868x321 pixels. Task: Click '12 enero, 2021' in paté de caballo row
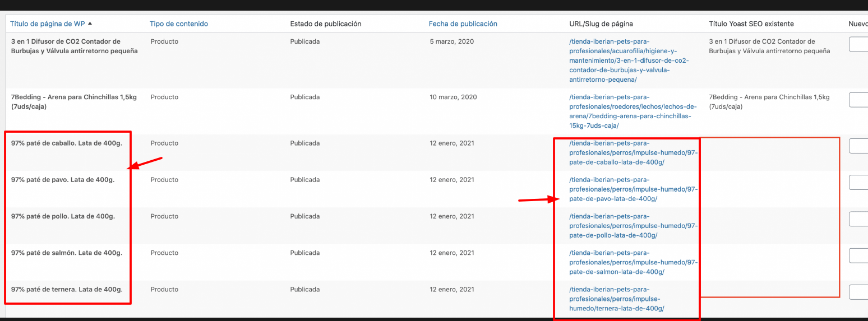[452, 143]
